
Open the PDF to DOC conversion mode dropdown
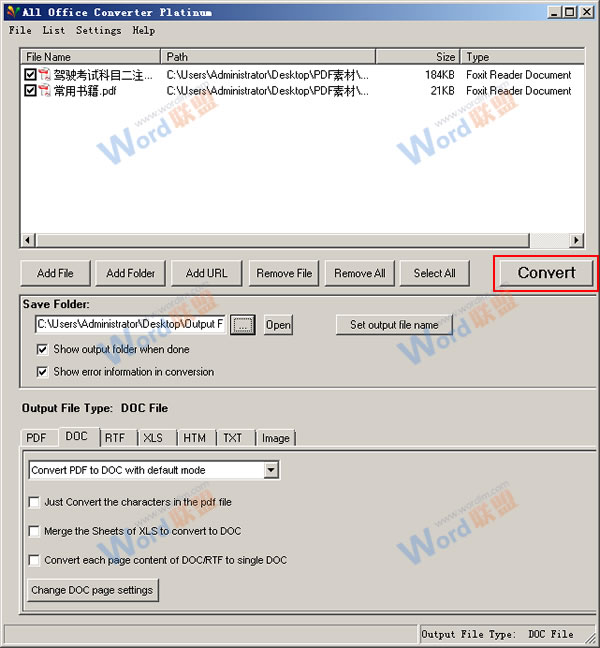[271, 470]
